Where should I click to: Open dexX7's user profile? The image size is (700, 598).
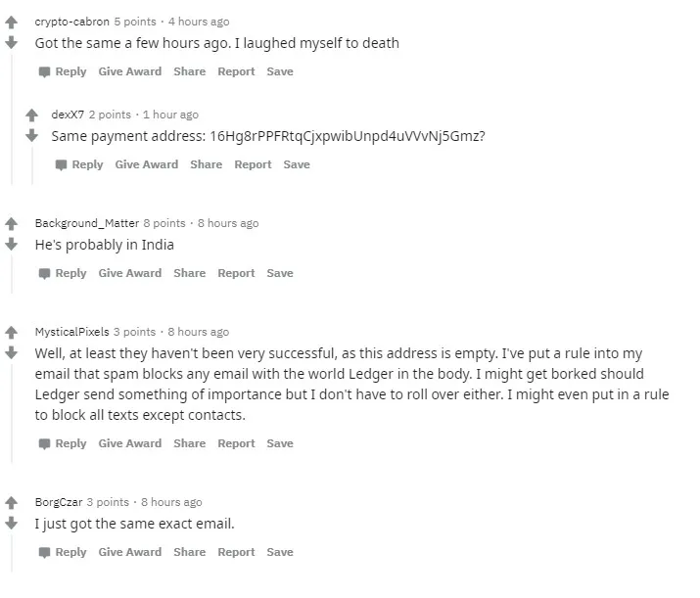pyautogui.click(x=68, y=115)
